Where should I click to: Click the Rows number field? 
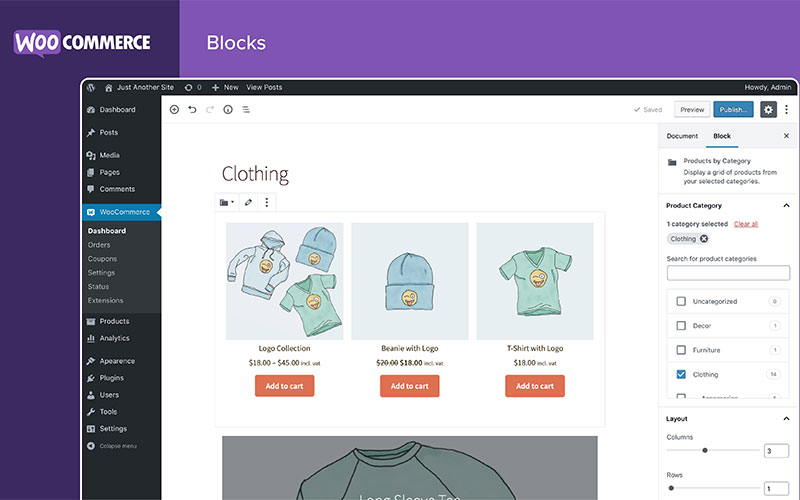776,488
